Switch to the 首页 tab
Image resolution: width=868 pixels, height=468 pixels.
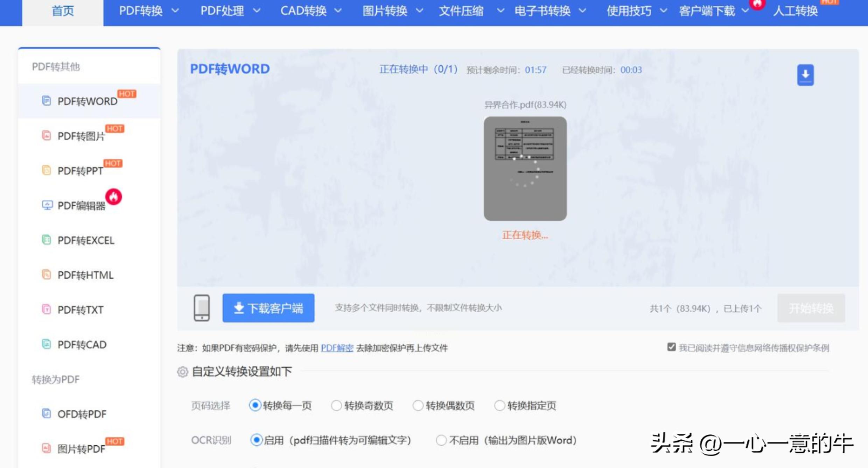62,11
